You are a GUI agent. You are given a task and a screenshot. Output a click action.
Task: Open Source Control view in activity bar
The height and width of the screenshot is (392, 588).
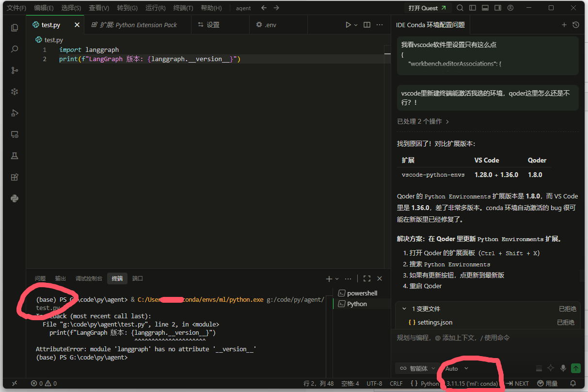tap(15, 70)
